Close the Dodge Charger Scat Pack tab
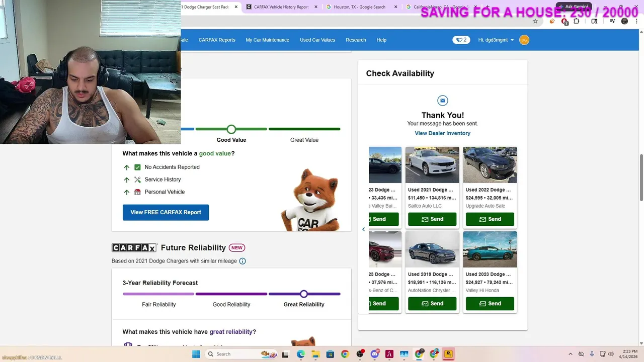644x362 pixels. (x=236, y=7)
